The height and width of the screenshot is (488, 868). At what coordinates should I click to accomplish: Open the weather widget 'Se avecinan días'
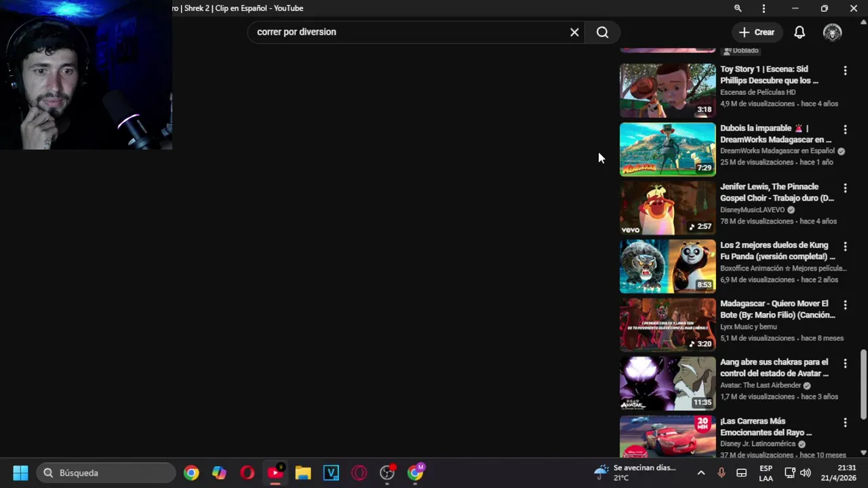(x=635, y=473)
